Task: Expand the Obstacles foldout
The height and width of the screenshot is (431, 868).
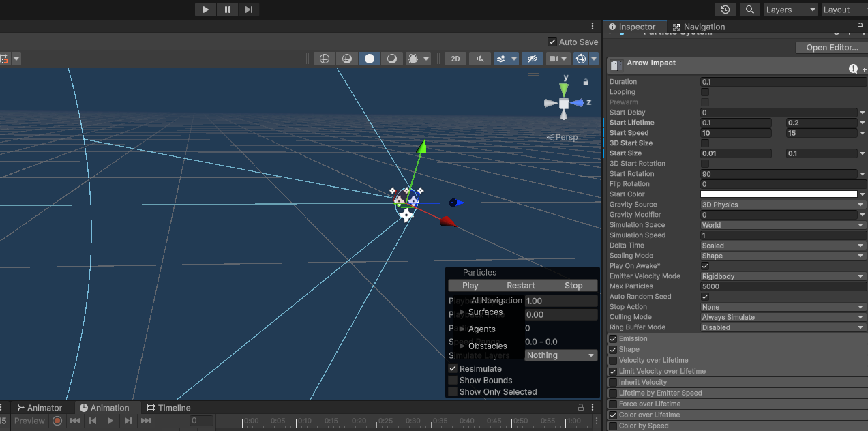Action: coord(462,346)
